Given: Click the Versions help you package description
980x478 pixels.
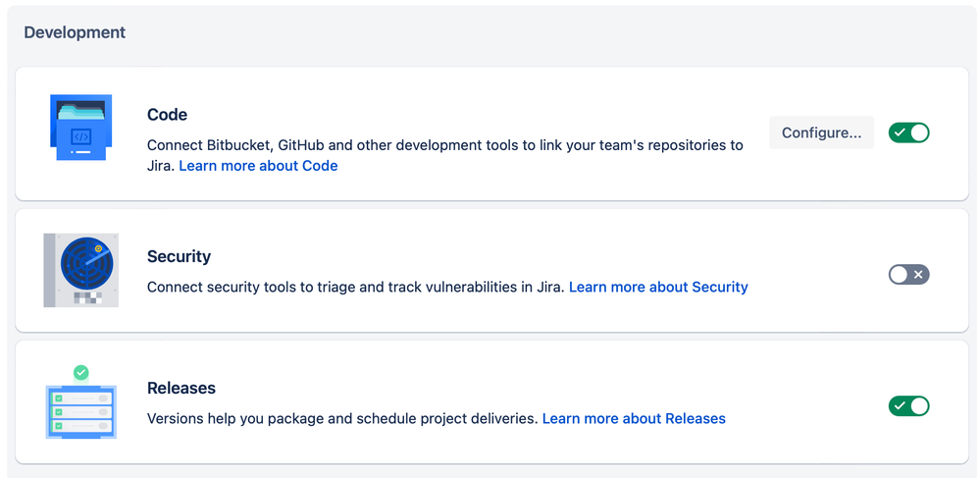Looking at the screenshot, I should click(342, 418).
